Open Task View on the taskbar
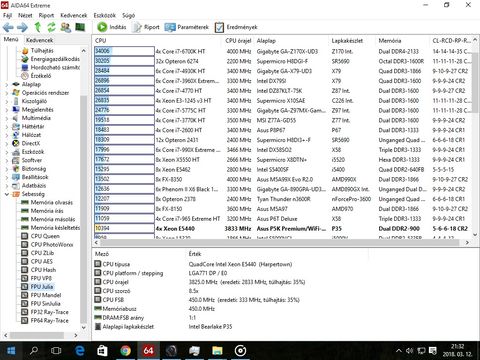The image size is (480, 360). click(56, 351)
